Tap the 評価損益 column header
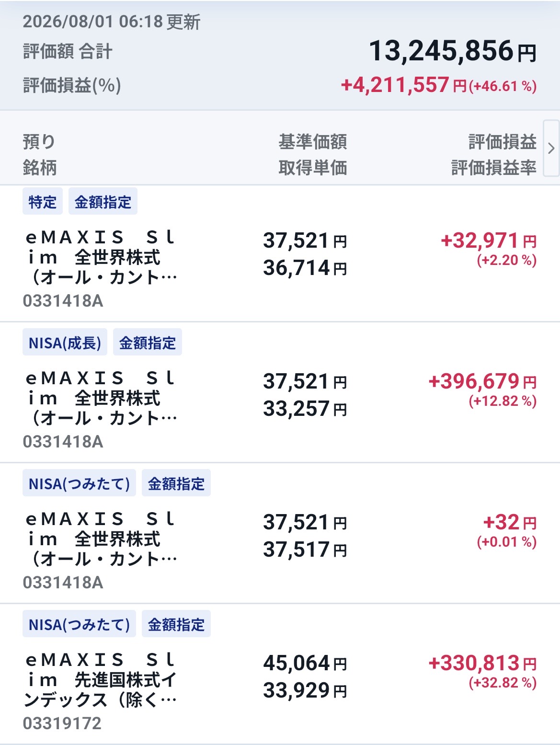The width and height of the screenshot is (560, 745). [x=502, y=142]
